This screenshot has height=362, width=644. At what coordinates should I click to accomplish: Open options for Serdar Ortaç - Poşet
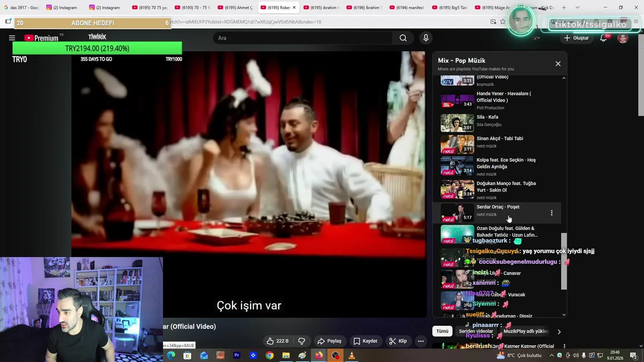tap(551, 213)
